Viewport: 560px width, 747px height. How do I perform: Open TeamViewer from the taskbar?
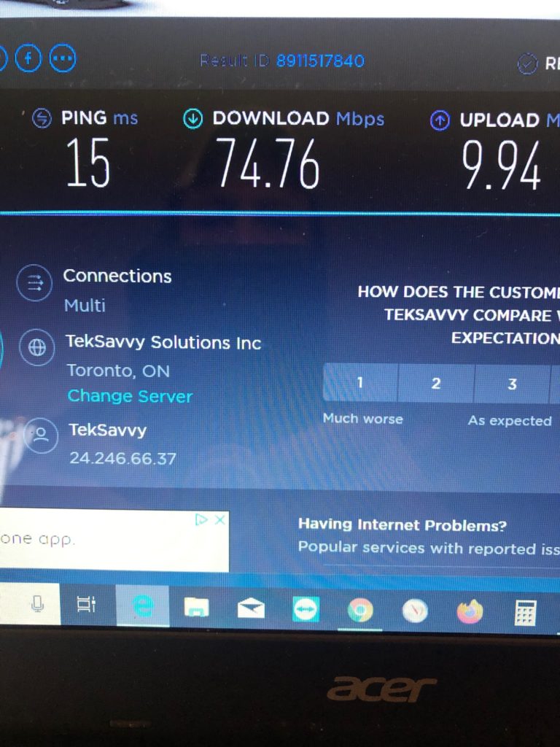click(x=306, y=609)
